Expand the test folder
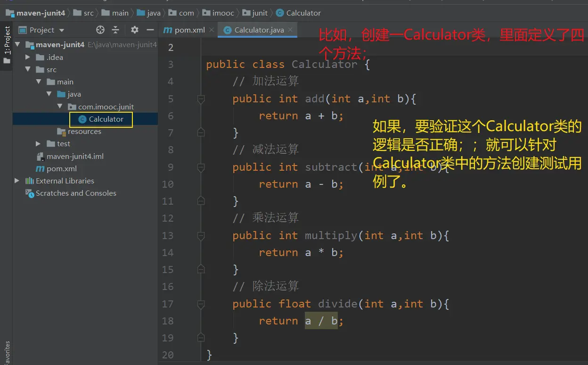 (x=38, y=144)
